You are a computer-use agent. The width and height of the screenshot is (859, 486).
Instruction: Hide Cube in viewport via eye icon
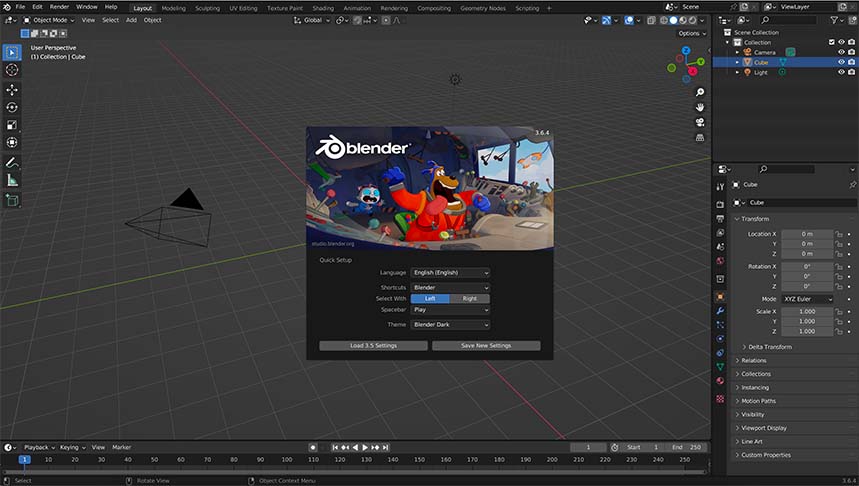tap(841, 62)
